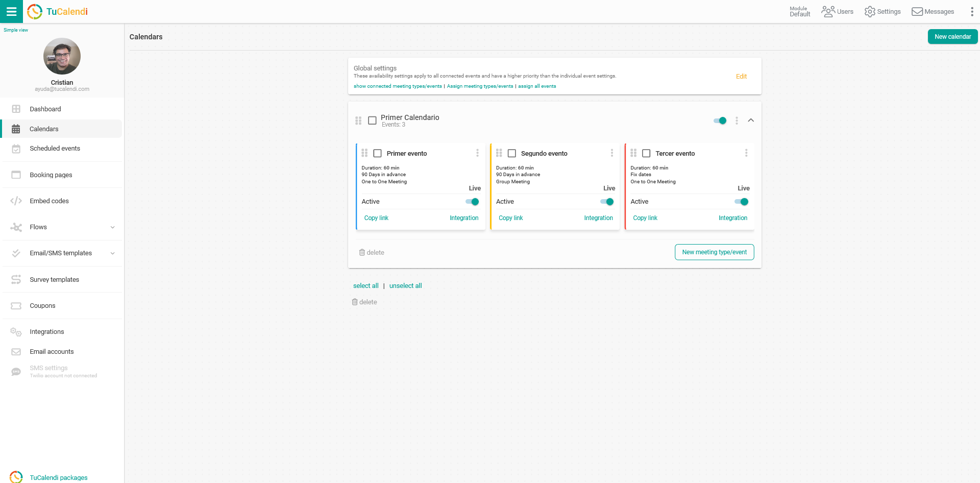The height and width of the screenshot is (483, 980).
Task: Click bottom delete below select all
Action: tap(364, 302)
